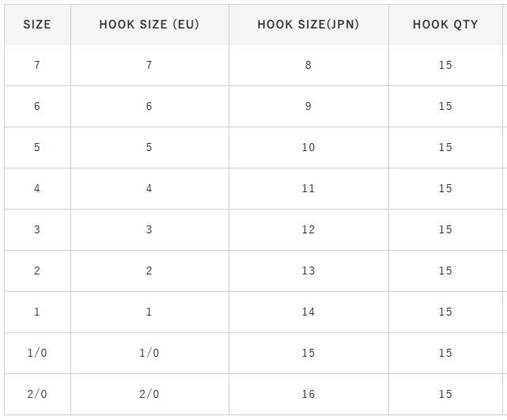Select 3 in the SIZE column
This screenshot has width=507, height=420.
click(x=37, y=229)
